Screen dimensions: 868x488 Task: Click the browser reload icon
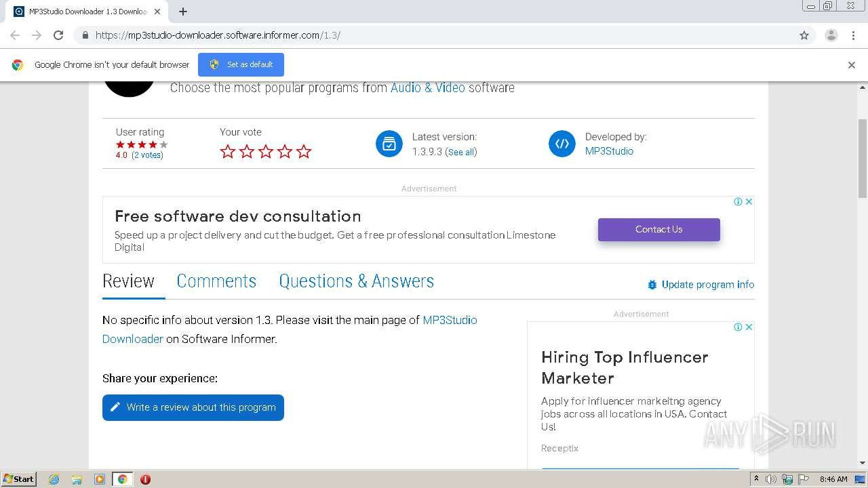pyautogui.click(x=58, y=35)
